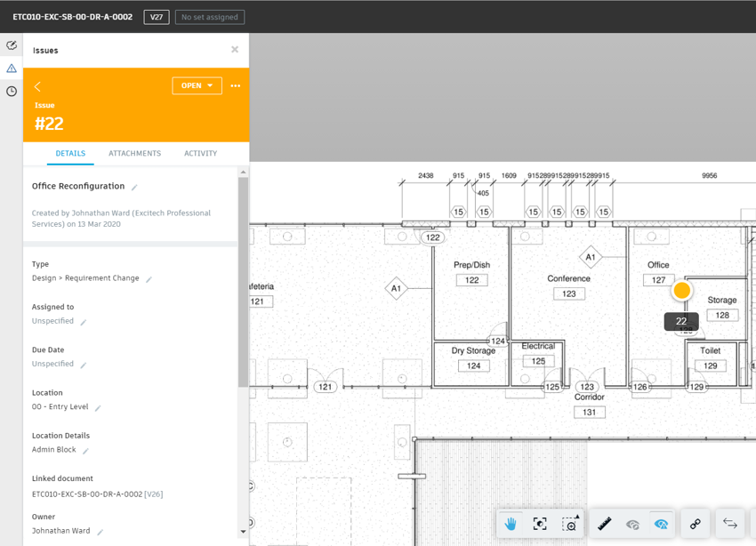Open the version history clock icon

tap(12, 91)
